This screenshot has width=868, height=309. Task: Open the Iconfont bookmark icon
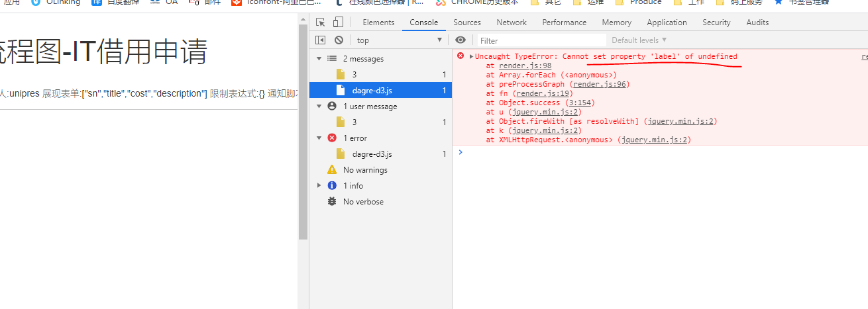(x=237, y=2)
